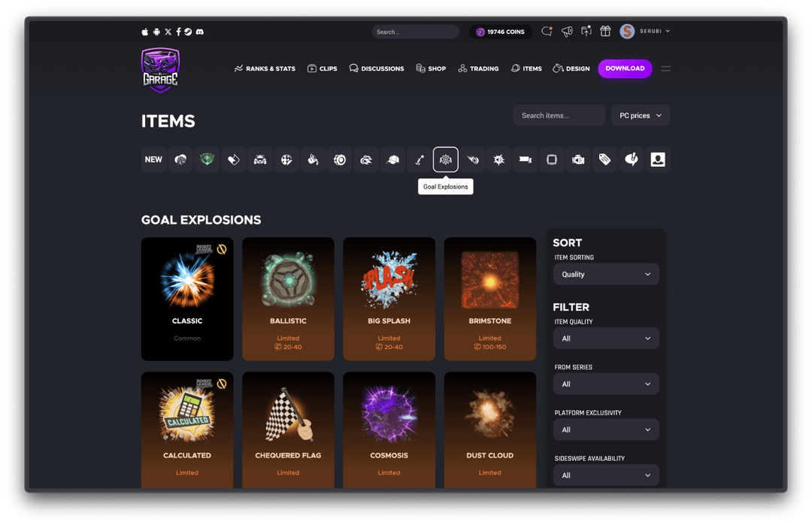812x525 pixels.
Task: Open the price tag category icon
Action: (x=604, y=159)
